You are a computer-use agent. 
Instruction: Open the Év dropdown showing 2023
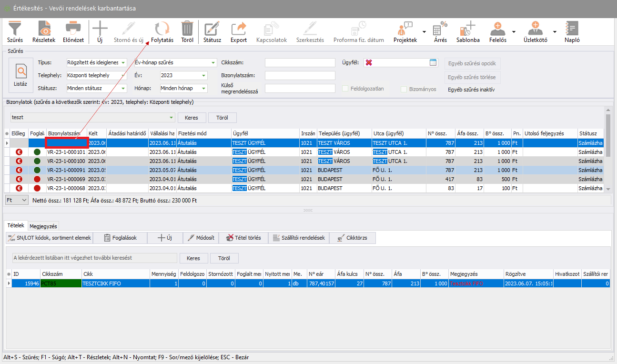click(x=204, y=75)
